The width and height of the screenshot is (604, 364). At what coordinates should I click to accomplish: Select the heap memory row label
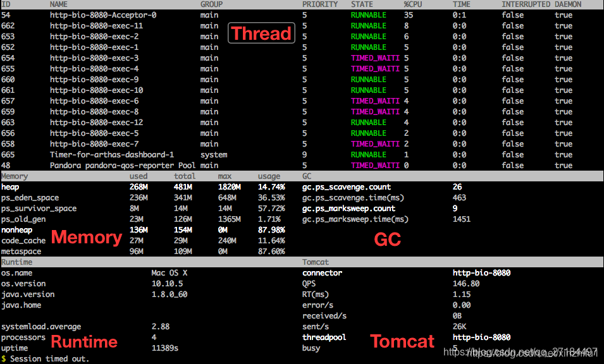(x=10, y=187)
